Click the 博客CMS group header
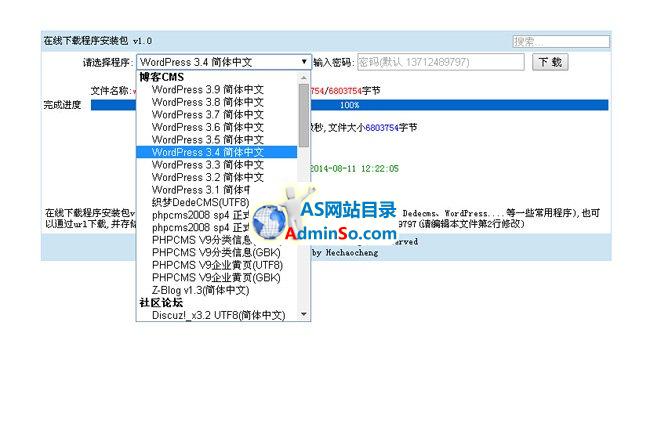650x427 pixels. click(162, 77)
